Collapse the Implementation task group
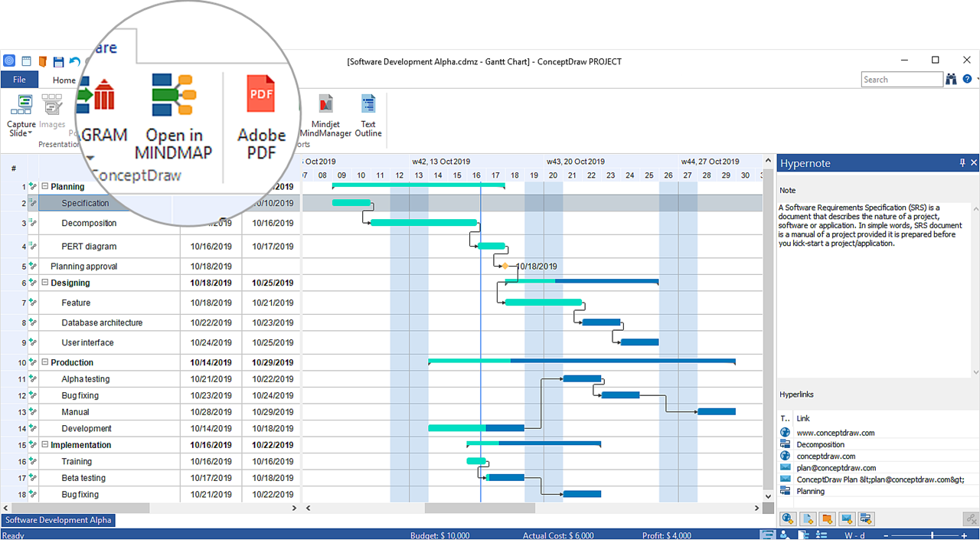Viewport: 980px width, 540px height. [44, 445]
